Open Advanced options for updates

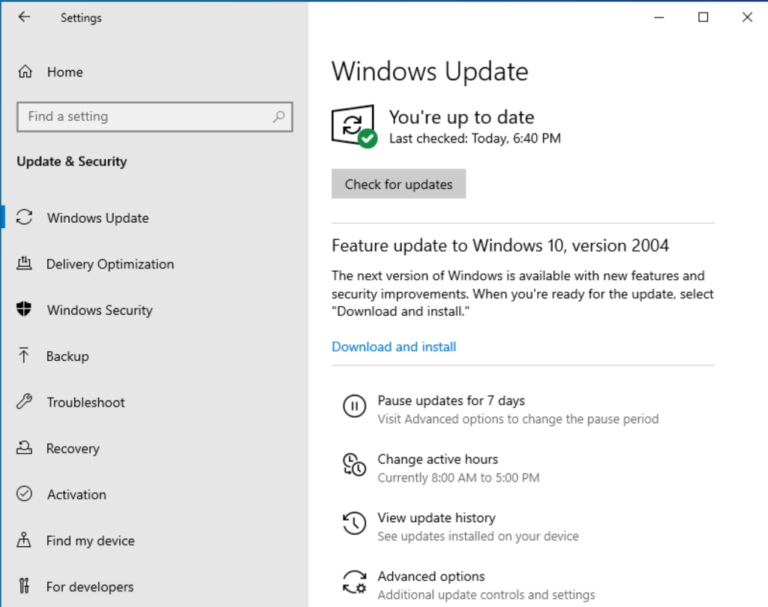click(431, 576)
